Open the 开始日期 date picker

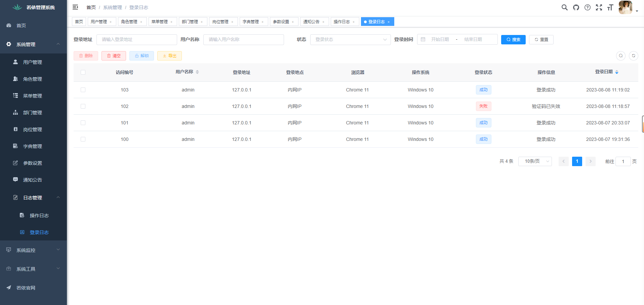440,39
